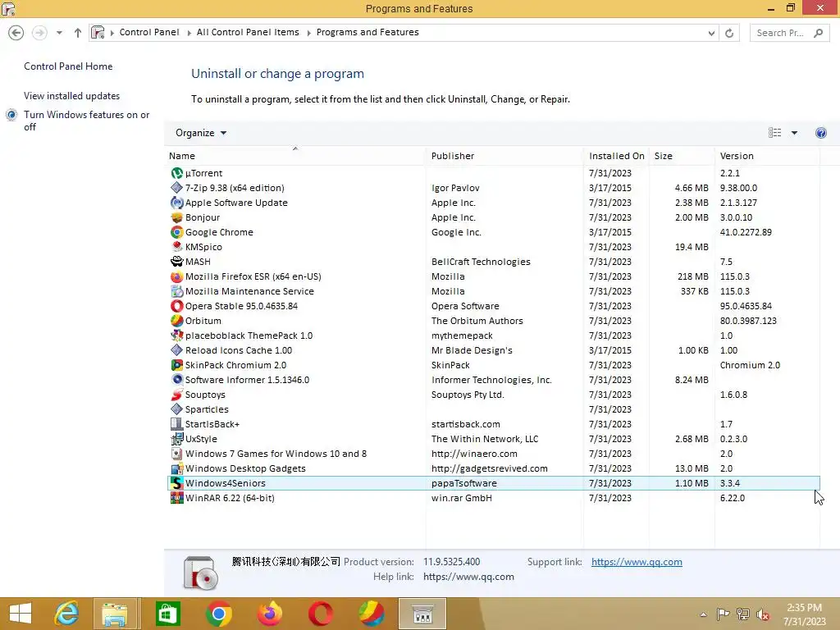
Task: Open Internet Explorer from the taskbar
Action: pos(66,614)
